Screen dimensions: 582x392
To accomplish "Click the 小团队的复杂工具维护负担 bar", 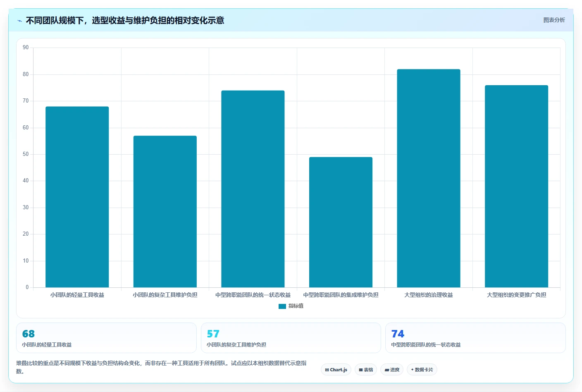I will tap(165, 211).
